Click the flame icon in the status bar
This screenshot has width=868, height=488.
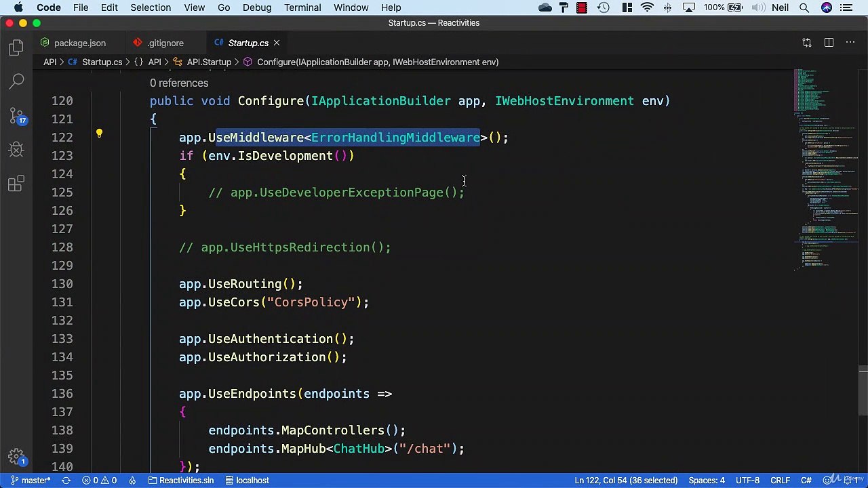pos(133,480)
